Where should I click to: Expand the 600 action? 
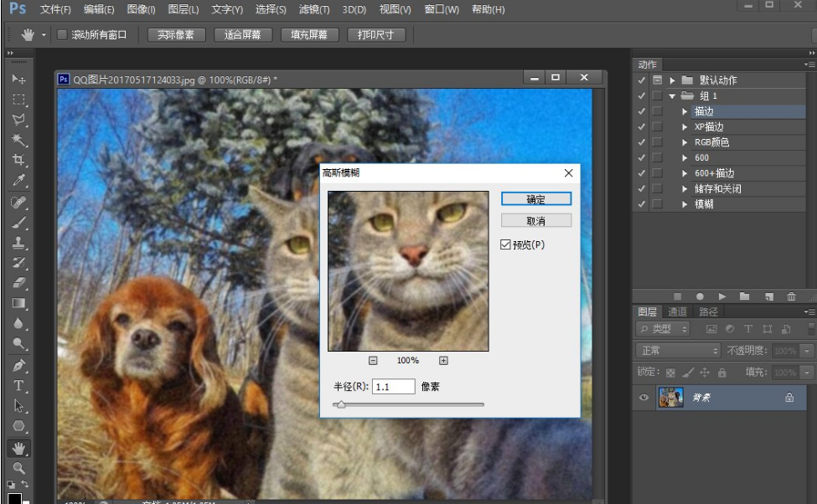tap(685, 157)
